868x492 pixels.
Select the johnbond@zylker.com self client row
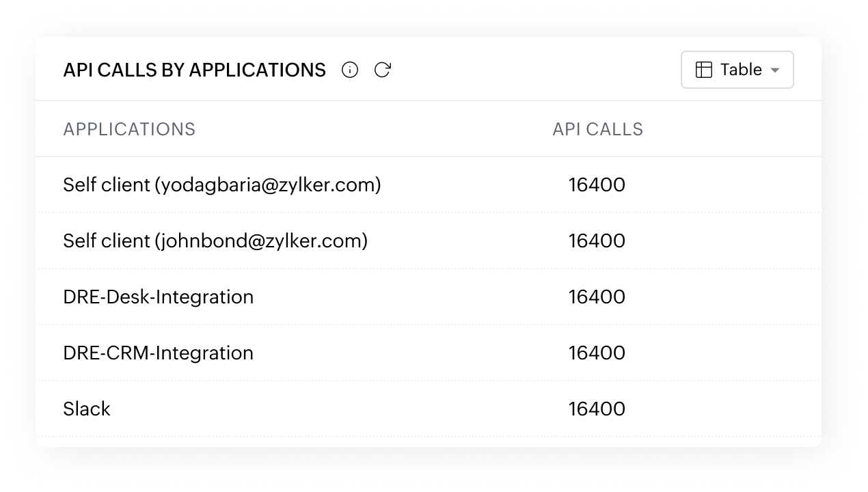(x=429, y=241)
